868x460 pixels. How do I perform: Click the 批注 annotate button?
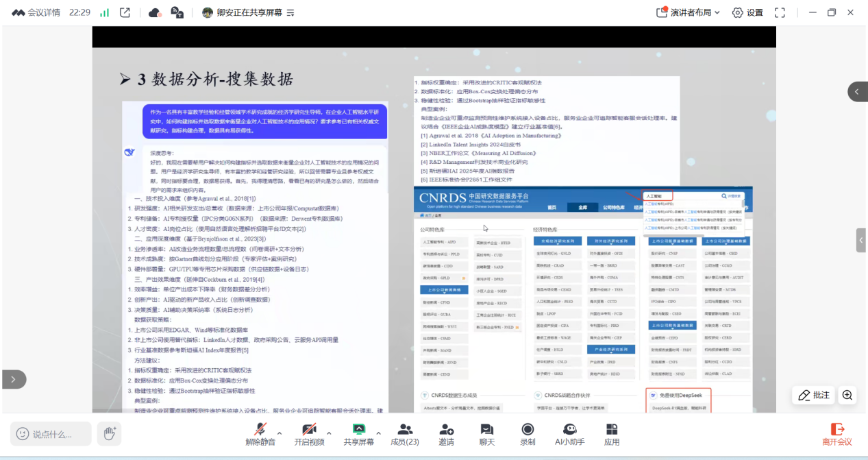point(813,395)
